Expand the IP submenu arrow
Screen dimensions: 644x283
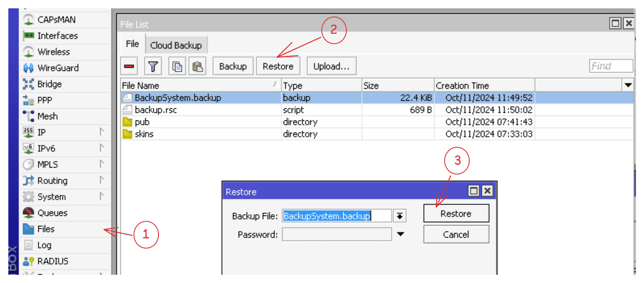coord(101,133)
